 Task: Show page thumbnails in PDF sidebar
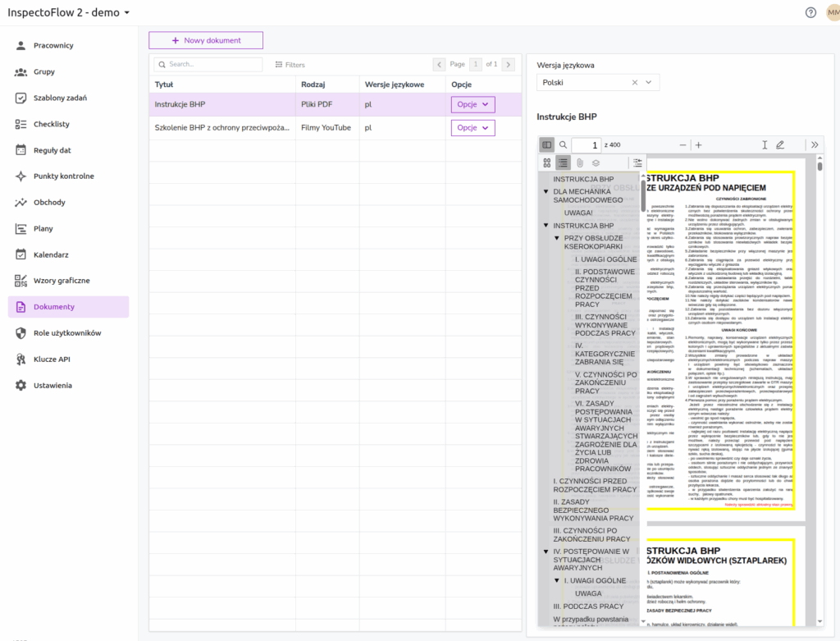point(547,163)
